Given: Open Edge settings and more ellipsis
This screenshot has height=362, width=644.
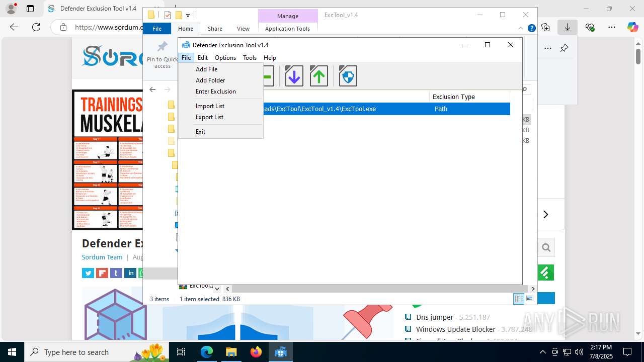Looking at the screenshot, I should pyautogui.click(x=611, y=27).
